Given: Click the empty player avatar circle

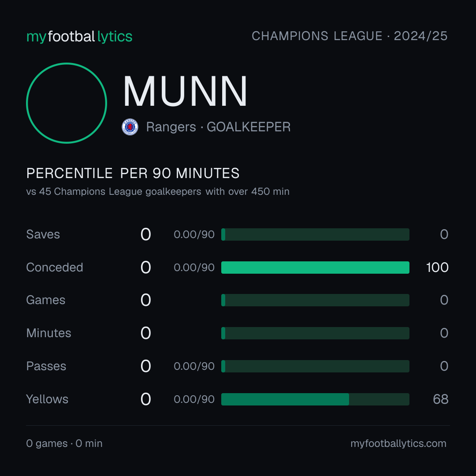Looking at the screenshot, I should point(67,103).
